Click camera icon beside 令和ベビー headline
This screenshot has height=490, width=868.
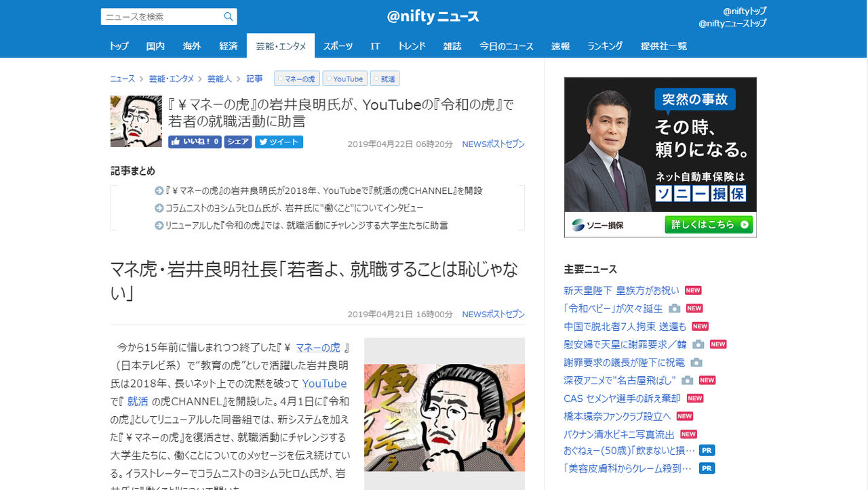point(675,308)
